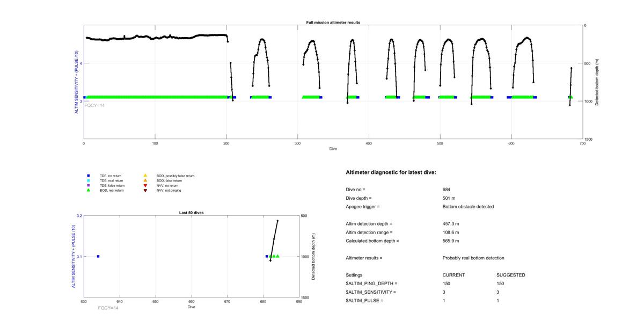Screen dimensions: 644x334
Task: Click the 3.2 tick on Last 50 dives y-axis
Action: click(79, 216)
